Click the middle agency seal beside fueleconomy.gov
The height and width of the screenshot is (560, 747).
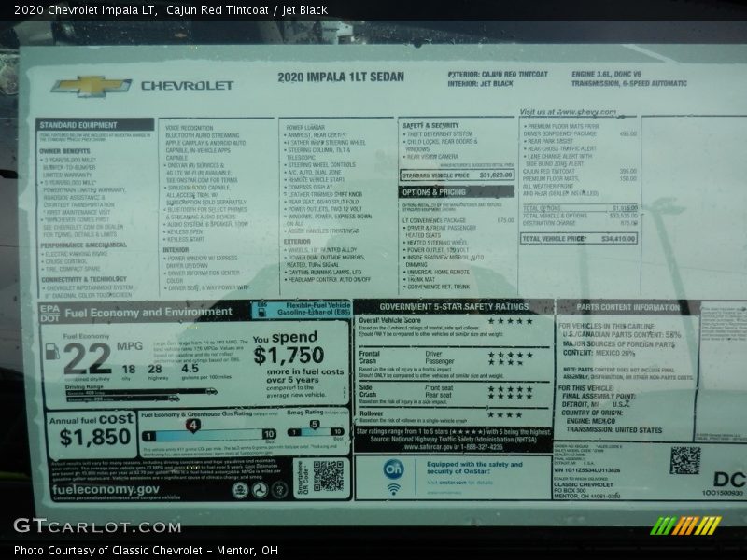coord(260,490)
